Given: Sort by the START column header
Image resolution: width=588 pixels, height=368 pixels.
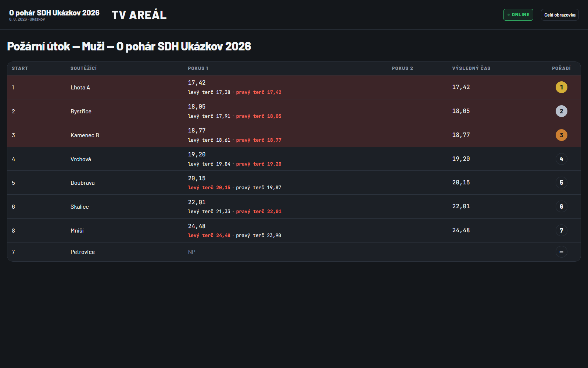Looking at the screenshot, I should click(x=20, y=68).
